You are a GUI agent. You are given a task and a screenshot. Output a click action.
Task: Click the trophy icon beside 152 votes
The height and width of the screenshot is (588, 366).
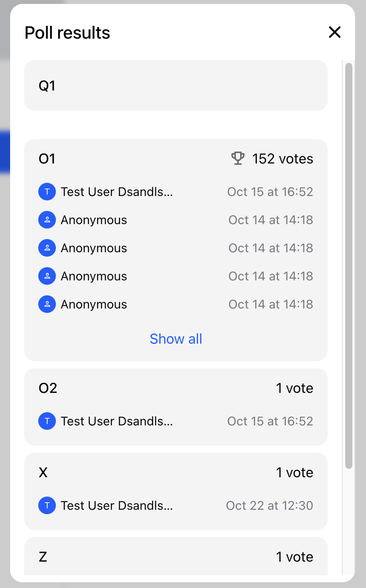click(x=238, y=158)
